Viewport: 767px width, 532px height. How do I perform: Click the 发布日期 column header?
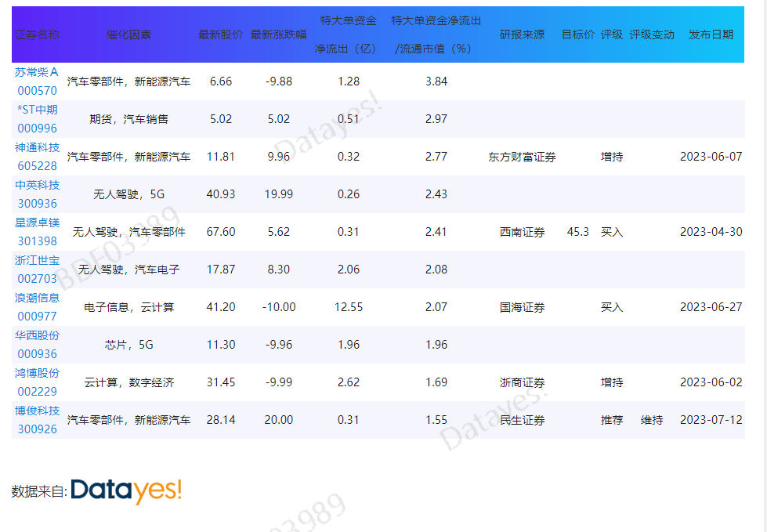[x=711, y=34]
